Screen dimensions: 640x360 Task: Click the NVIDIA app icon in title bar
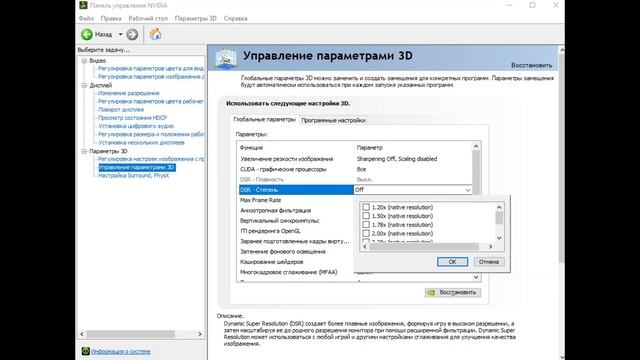click(x=83, y=5)
